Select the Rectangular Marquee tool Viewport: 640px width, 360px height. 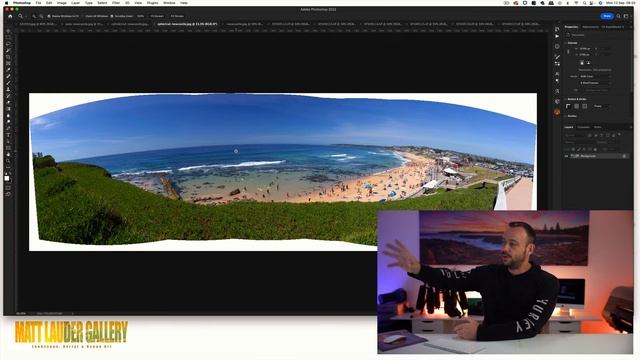8,38
